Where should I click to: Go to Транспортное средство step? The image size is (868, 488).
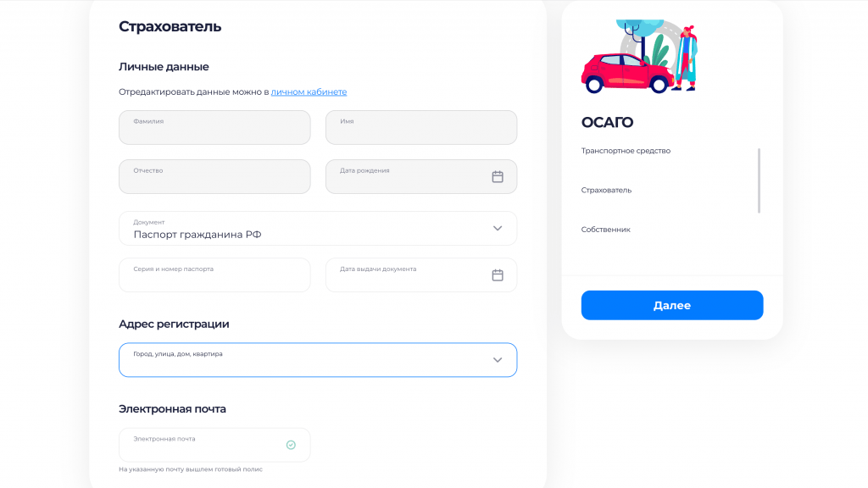tap(626, 151)
